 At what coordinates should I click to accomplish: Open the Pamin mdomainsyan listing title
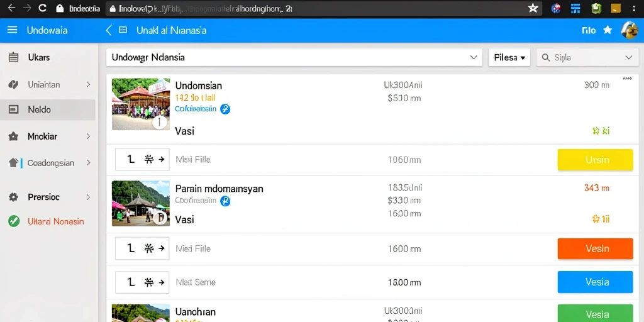click(219, 189)
